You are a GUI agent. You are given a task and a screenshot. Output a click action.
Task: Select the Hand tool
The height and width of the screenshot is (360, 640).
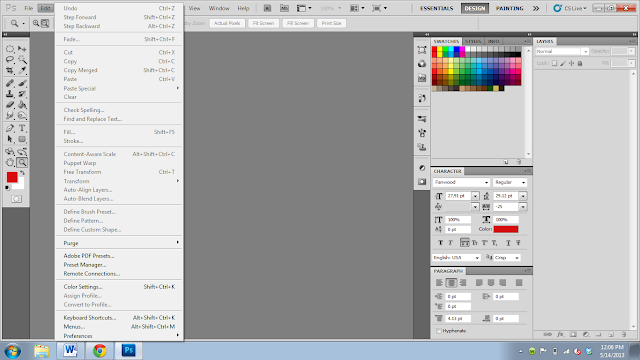10,162
